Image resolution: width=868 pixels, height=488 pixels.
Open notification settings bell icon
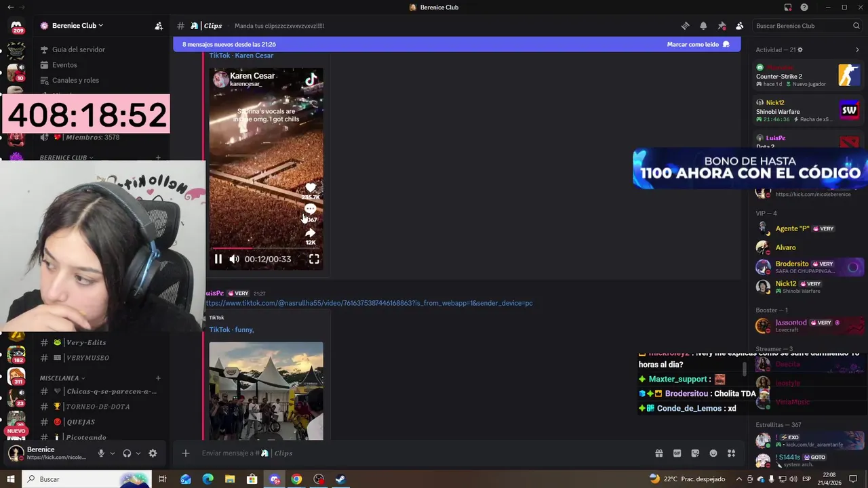pyautogui.click(x=703, y=26)
